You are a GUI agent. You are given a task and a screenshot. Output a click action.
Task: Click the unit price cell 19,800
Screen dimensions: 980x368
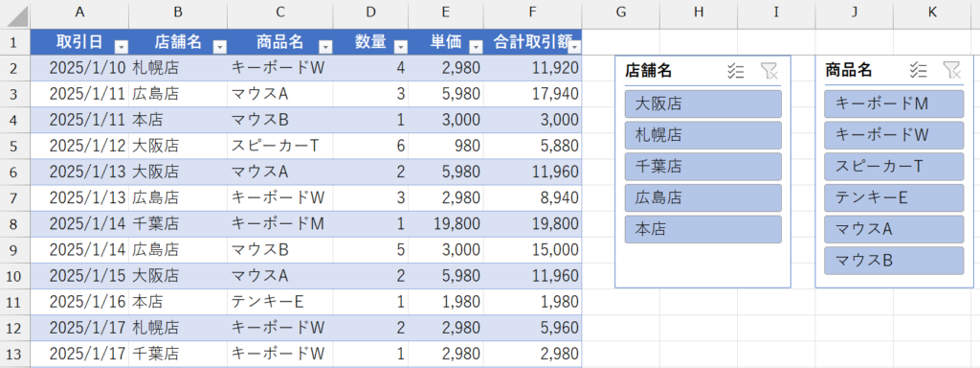pyautogui.click(x=446, y=223)
